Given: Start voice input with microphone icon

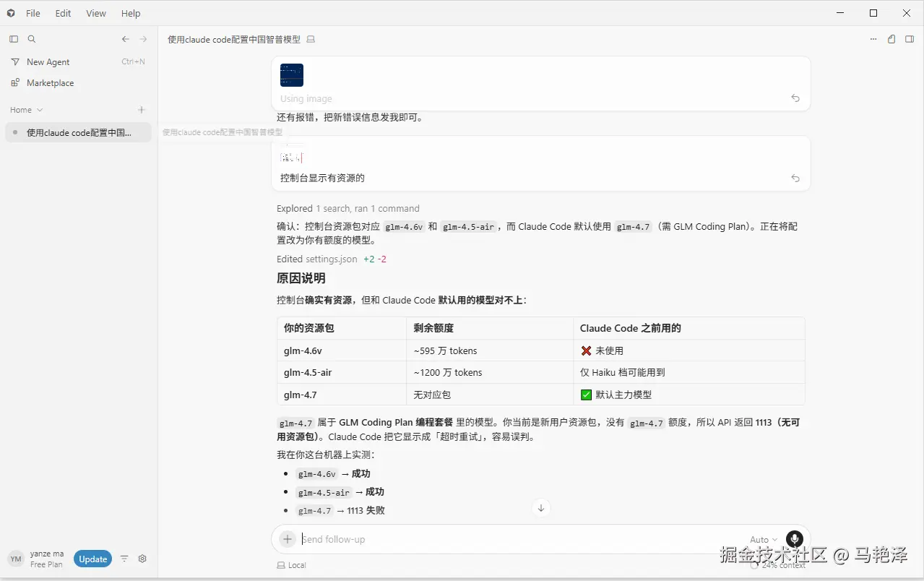Looking at the screenshot, I should point(795,539).
